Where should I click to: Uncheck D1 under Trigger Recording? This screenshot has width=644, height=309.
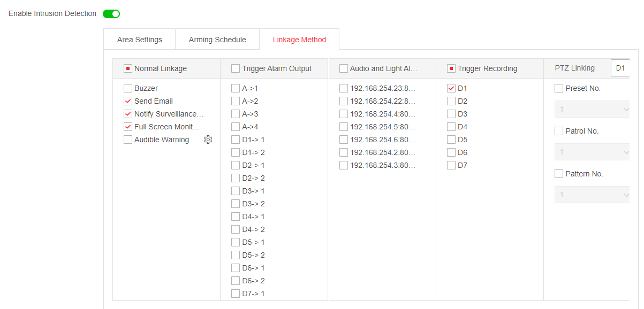(451, 88)
